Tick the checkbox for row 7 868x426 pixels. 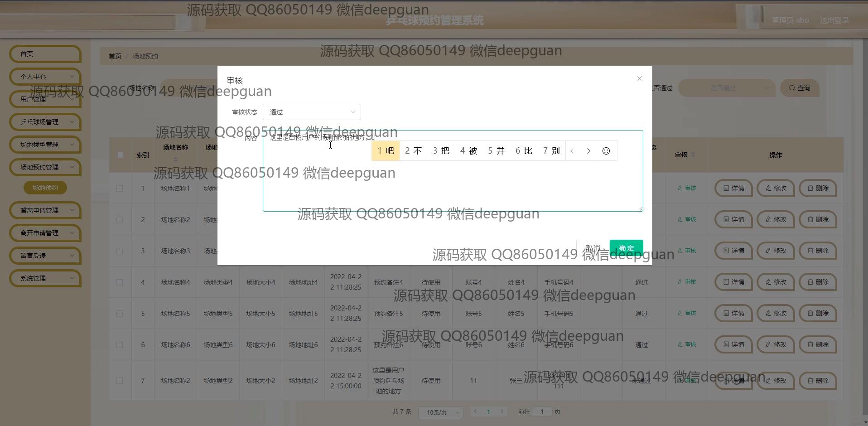120,381
